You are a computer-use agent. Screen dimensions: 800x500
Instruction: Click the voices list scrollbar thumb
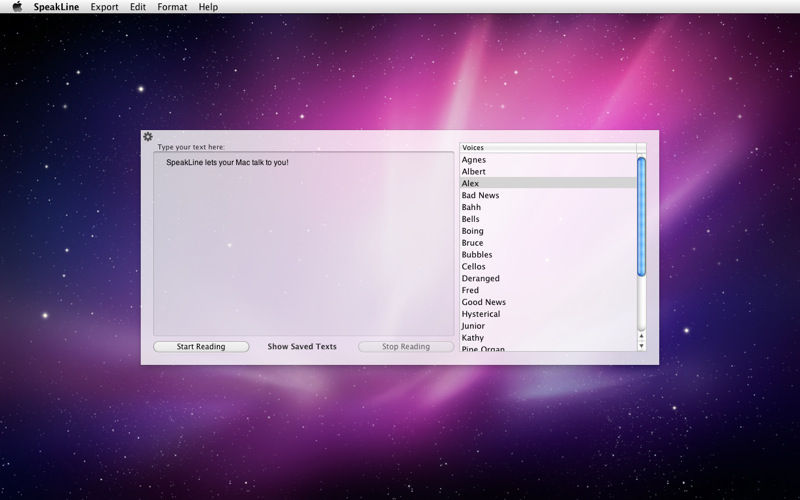click(x=641, y=217)
